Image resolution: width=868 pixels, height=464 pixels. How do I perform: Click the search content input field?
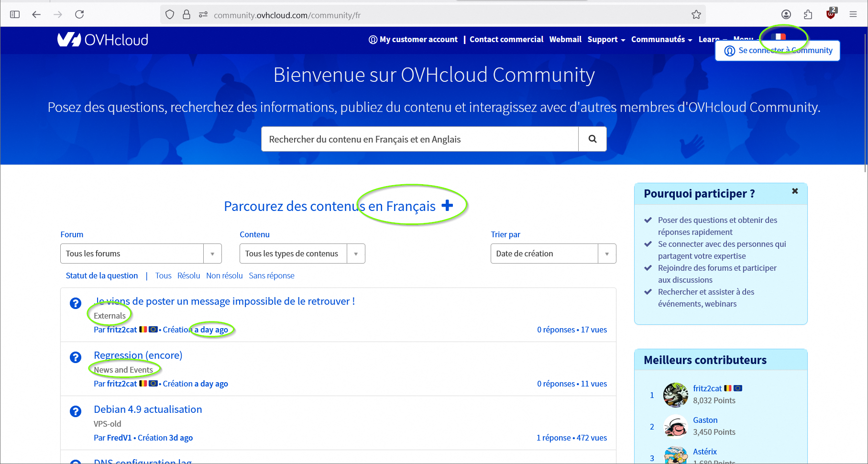[420, 139]
